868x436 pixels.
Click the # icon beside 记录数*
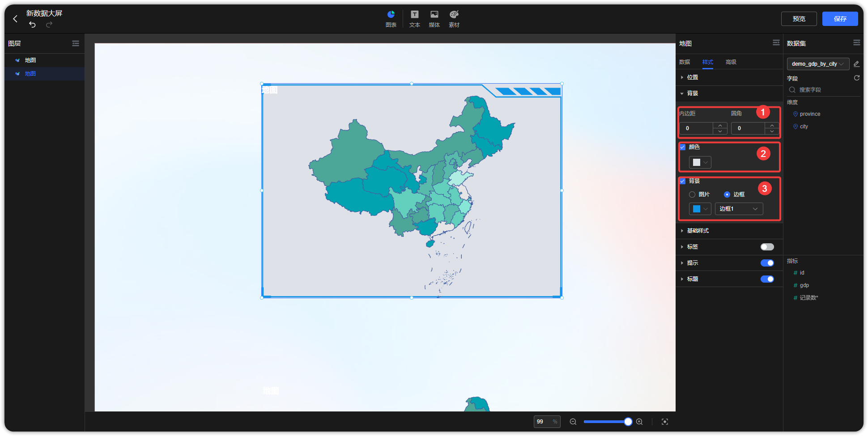[796, 298]
